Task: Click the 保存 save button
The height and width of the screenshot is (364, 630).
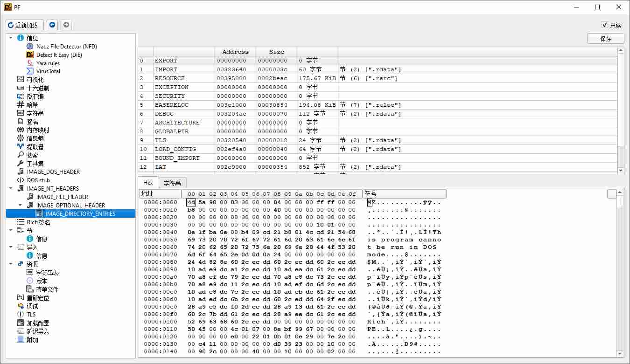Action: pos(605,39)
